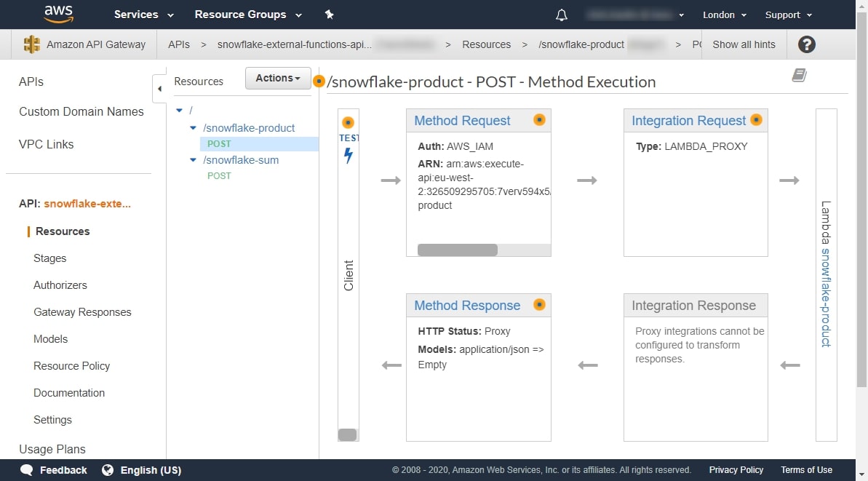Click the Feedback speech bubble icon
Image resolution: width=868 pixels, height=481 pixels.
pos(27,470)
